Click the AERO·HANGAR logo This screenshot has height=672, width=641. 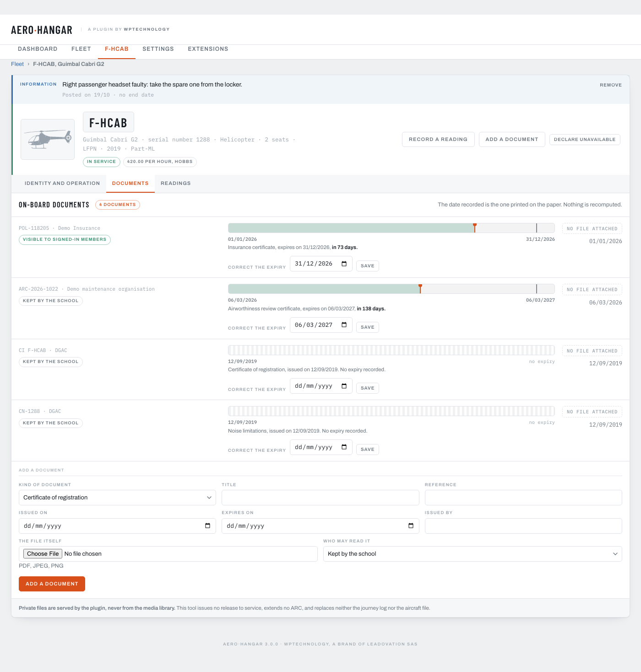tap(42, 30)
